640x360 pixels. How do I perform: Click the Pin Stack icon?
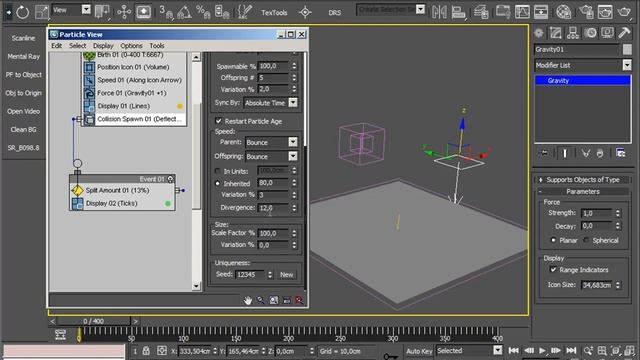(x=544, y=153)
